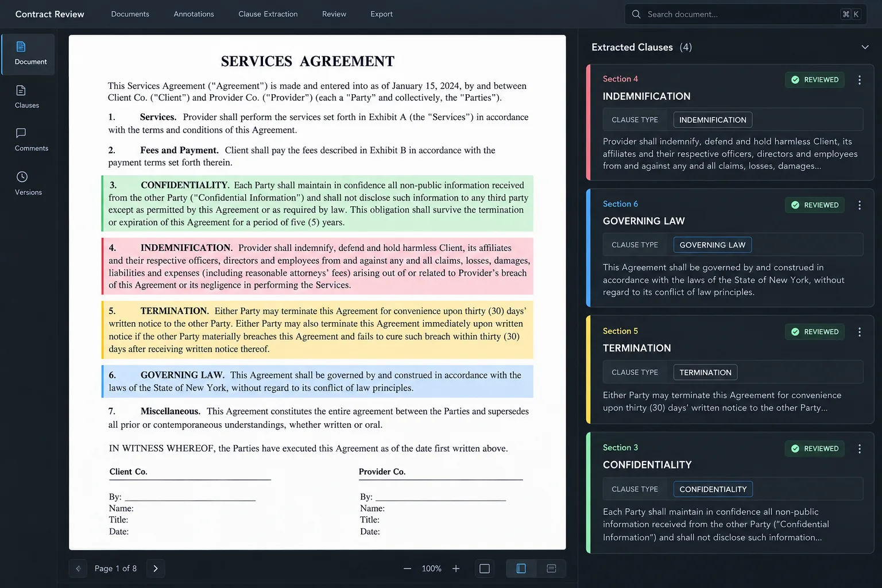Open the Termination clause type dropdown
This screenshot has height=588, width=882.
coord(705,373)
